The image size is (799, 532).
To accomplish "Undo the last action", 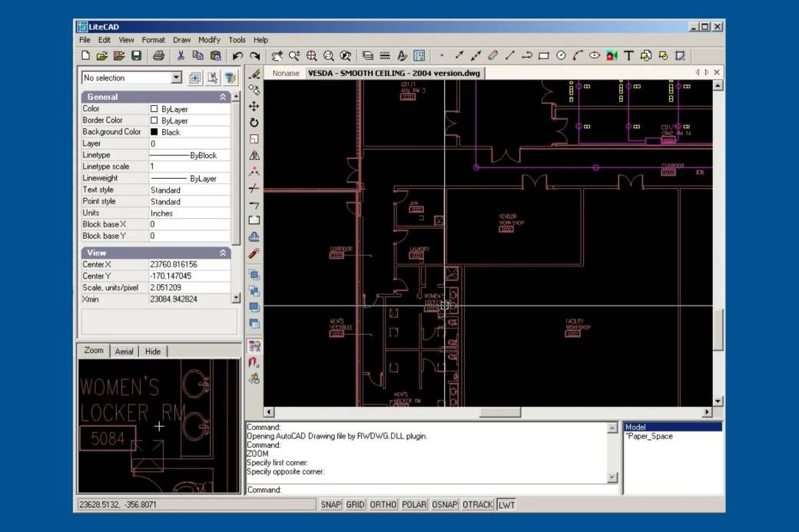I will pyautogui.click(x=237, y=55).
